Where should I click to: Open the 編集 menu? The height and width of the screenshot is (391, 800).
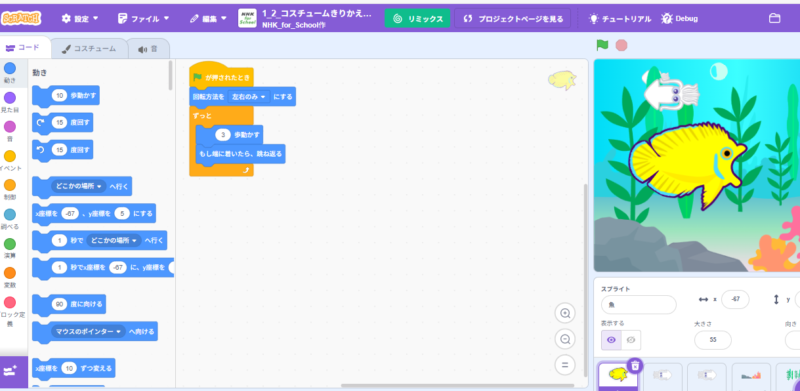click(x=209, y=19)
